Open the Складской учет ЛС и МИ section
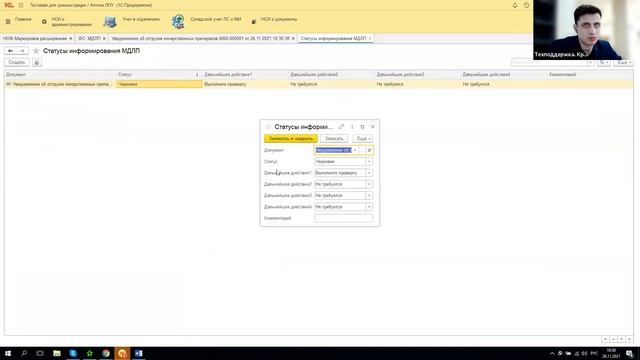Image resolution: width=640 pixels, height=360 pixels. point(216,19)
